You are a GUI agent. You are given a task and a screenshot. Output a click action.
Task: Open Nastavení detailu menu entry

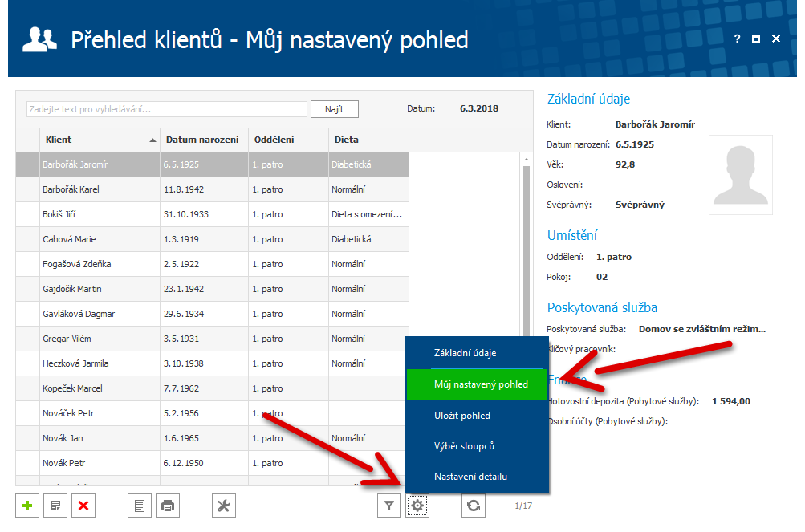click(x=477, y=477)
